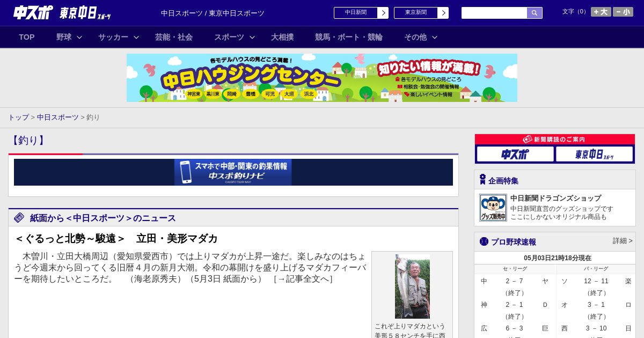
Task: Click the 詳細 > link for baseball scores
Action: tap(623, 241)
